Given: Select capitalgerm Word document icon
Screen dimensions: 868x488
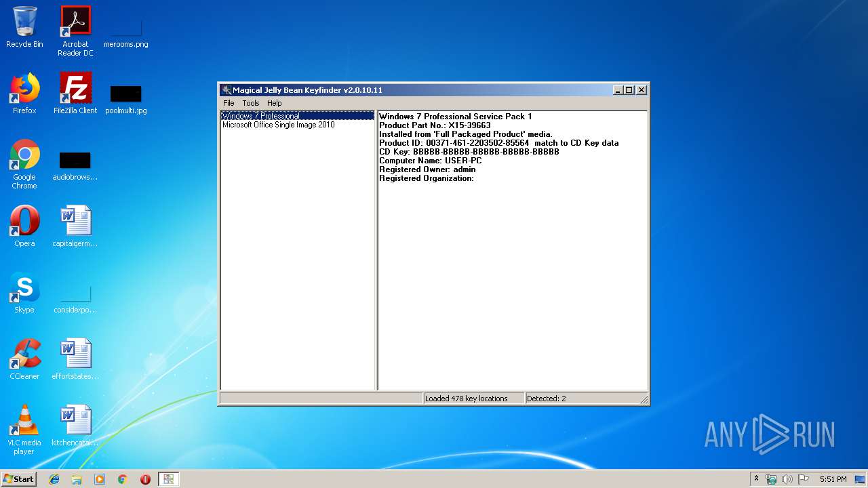Looking at the screenshot, I should click(x=75, y=226).
